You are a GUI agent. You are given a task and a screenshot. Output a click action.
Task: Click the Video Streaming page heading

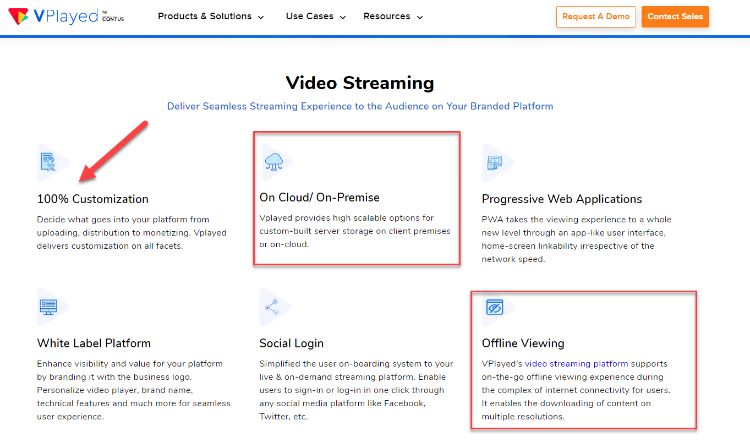click(360, 83)
